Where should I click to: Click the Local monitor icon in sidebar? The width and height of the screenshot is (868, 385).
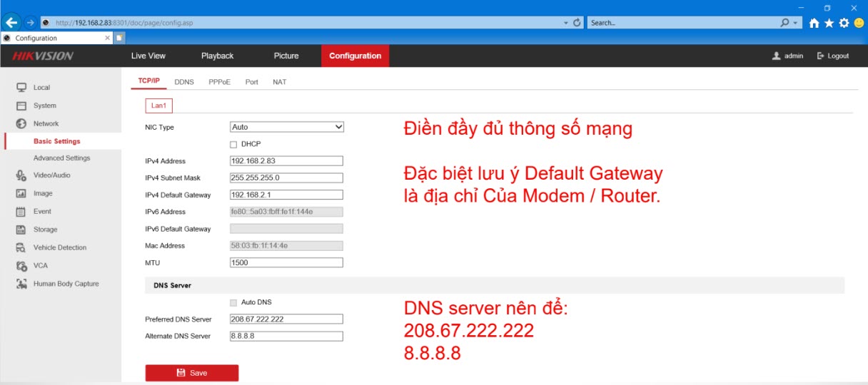click(21, 88)
